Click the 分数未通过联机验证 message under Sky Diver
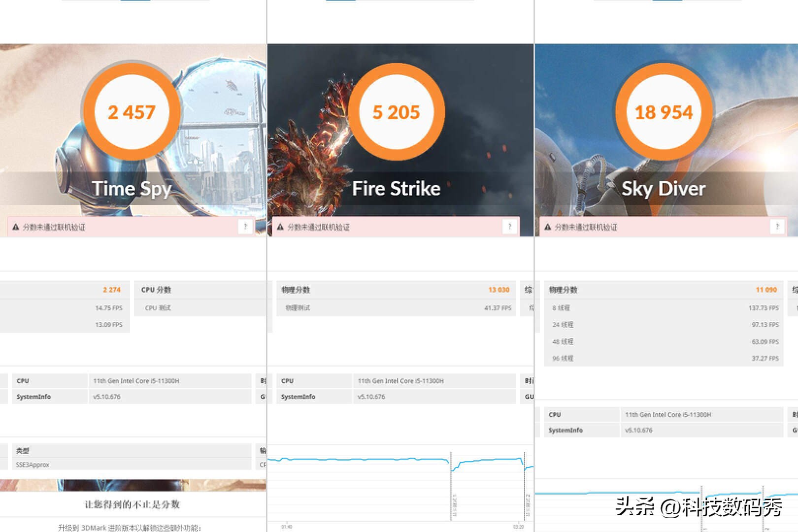The height and width of the screenshot is (532, 798). pyautogui.click(x=586, y=227)
